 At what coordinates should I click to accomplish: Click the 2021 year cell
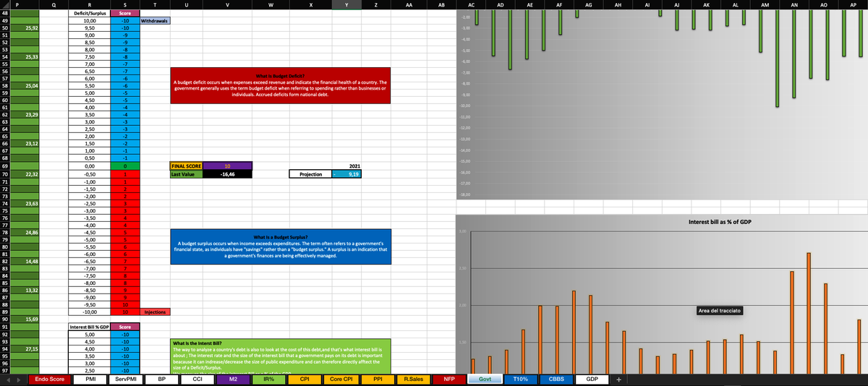tap(346, 166)
